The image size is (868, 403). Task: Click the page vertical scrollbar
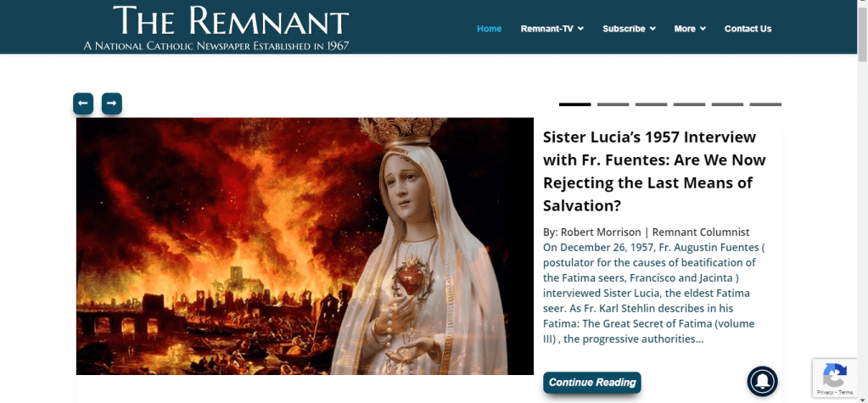click(862, 202)
